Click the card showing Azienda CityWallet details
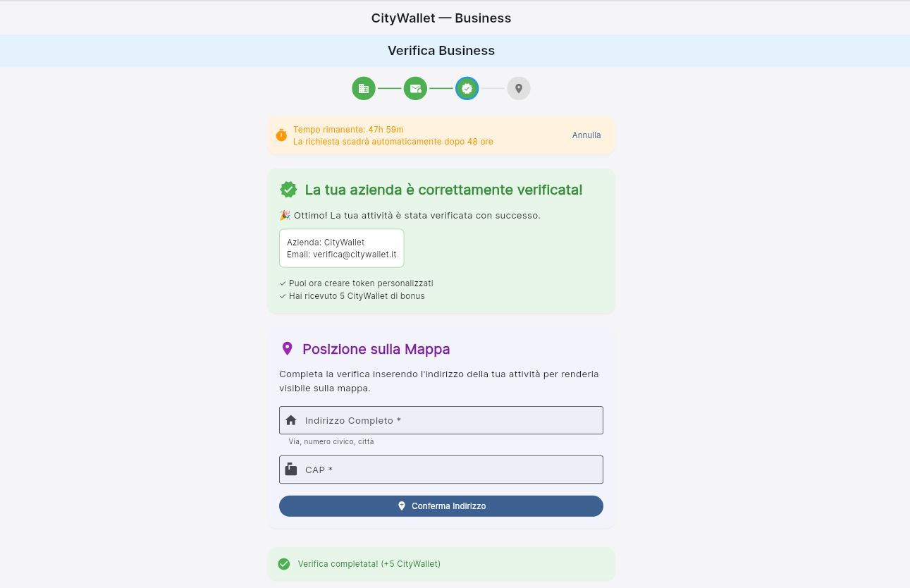This screenshot has width=910, height=588. [x=341, y=247]
